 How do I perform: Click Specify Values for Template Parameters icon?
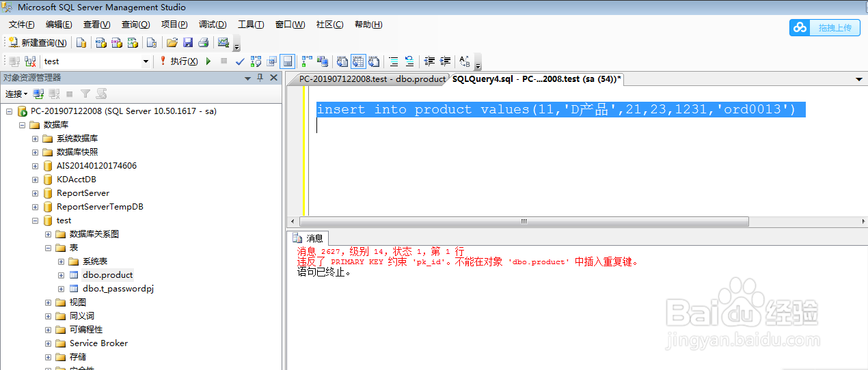(x=465, y=61)
